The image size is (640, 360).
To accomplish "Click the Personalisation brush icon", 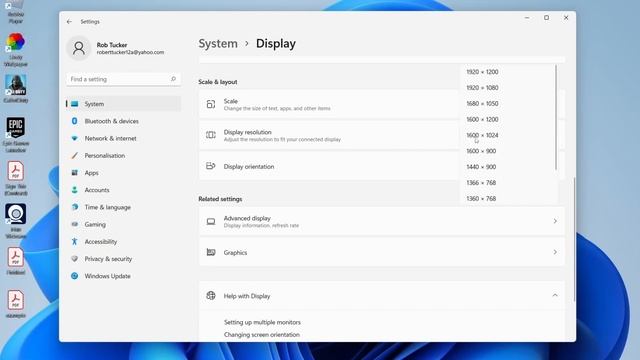I will [x=75, y=156].
